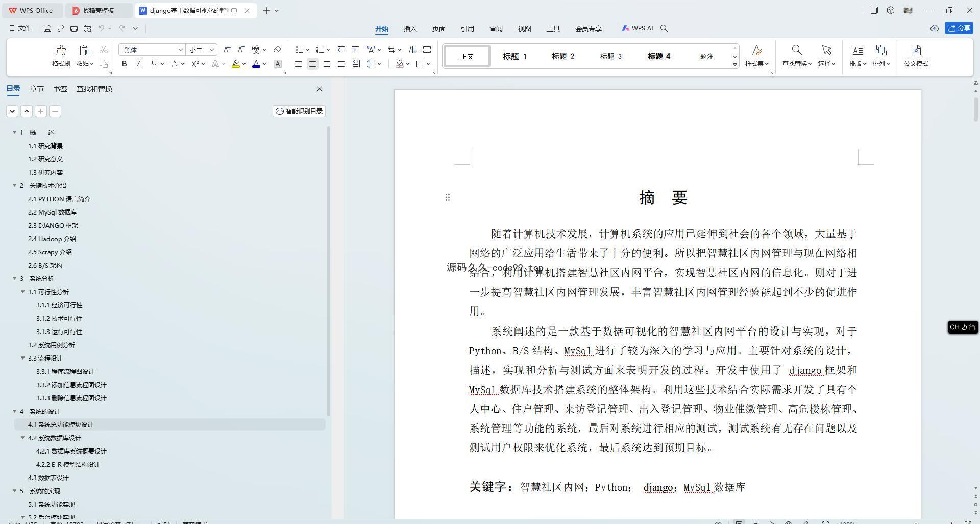Center align paragraph text

click(x=312, y=64)
